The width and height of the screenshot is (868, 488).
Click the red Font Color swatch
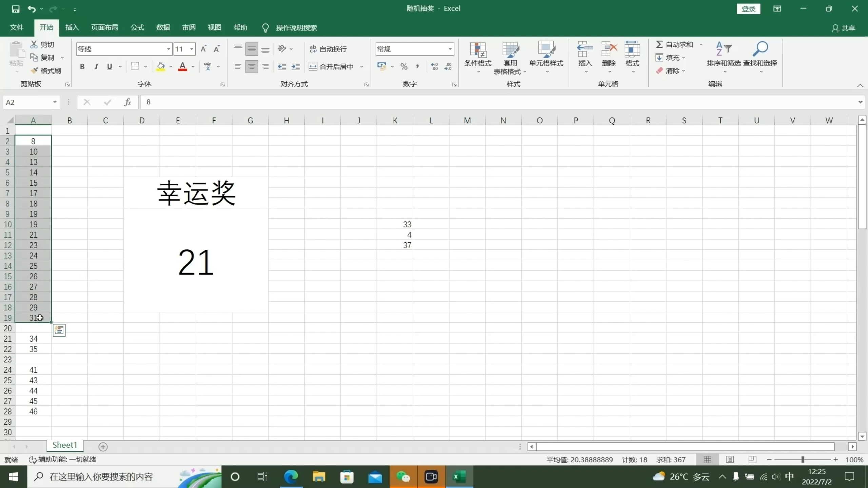tap(182, 66)
